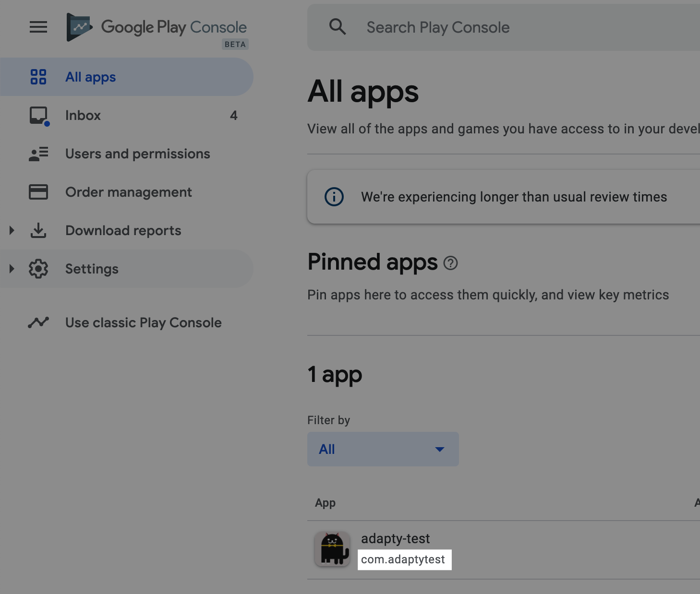Click the classic Play Console chart icon
Screen dimensions: 700x594
(x=38, y=322)
